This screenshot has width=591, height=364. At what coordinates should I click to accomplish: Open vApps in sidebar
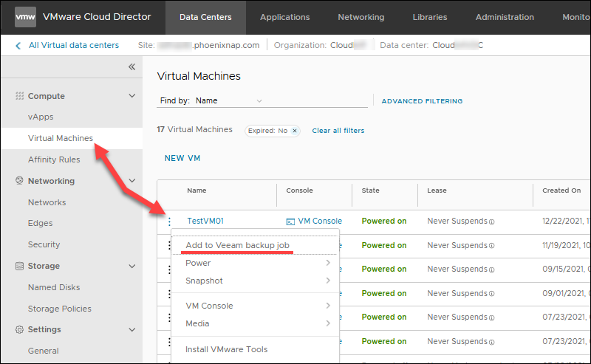tap(41, 117)
